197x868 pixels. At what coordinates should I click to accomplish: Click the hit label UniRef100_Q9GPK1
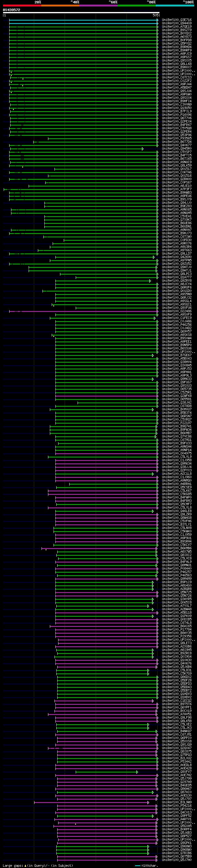(177, 843)
